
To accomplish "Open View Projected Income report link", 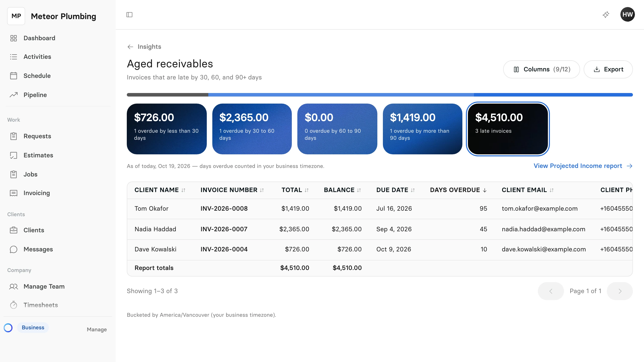I will tap(583, 166).
